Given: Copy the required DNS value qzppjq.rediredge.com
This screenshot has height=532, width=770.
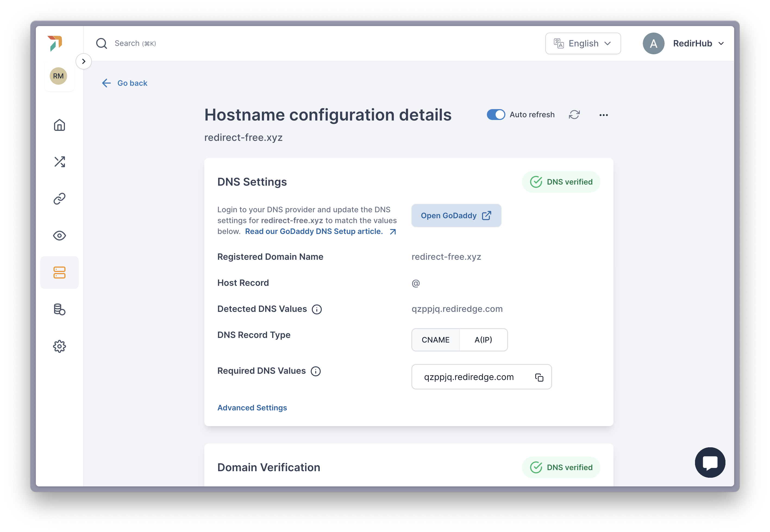Looking at the screenshot, I should pyautogui.click(x=539, y=377).
